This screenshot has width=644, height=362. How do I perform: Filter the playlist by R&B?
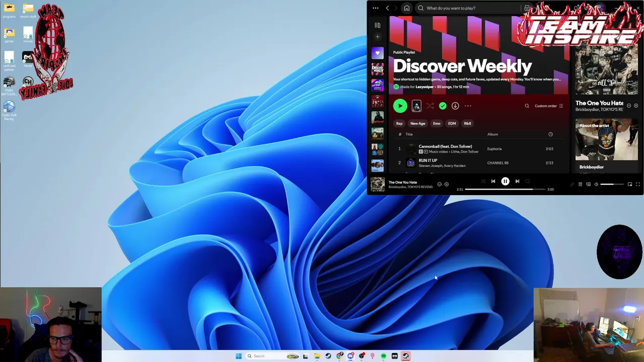pos(467,123)
